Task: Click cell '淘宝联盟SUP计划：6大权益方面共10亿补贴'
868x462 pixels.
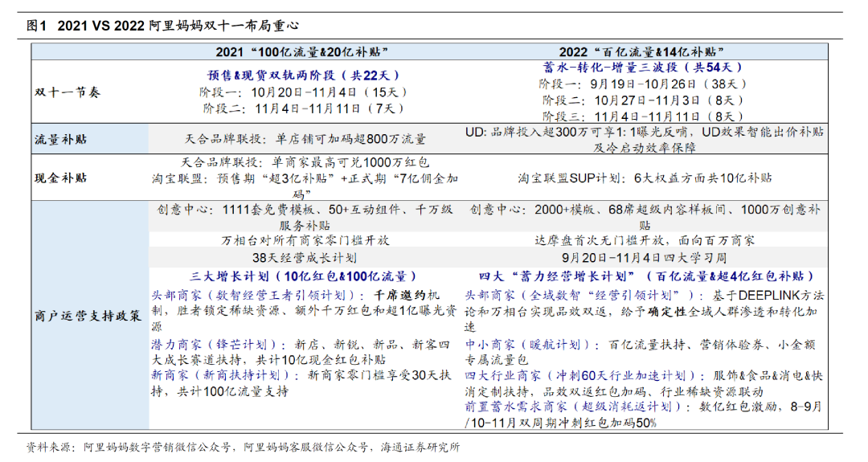Action: [x=645, y=178]
